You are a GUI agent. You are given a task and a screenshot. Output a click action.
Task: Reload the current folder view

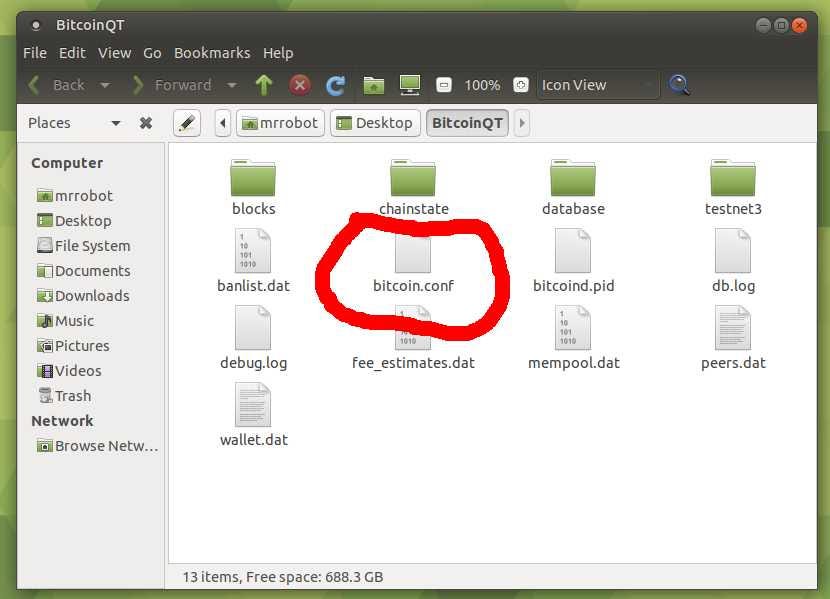(x=336, y=85)
